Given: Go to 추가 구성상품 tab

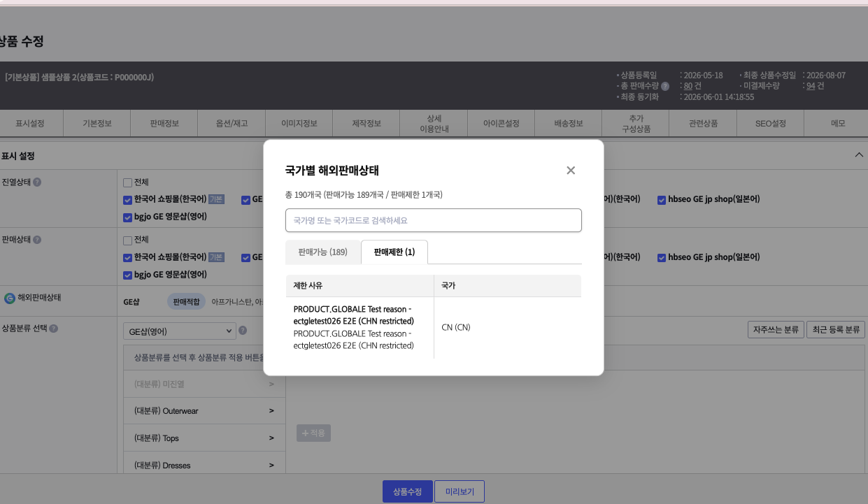Looking at the screenshot, I should pyautogui.click(x=636, y=123).
